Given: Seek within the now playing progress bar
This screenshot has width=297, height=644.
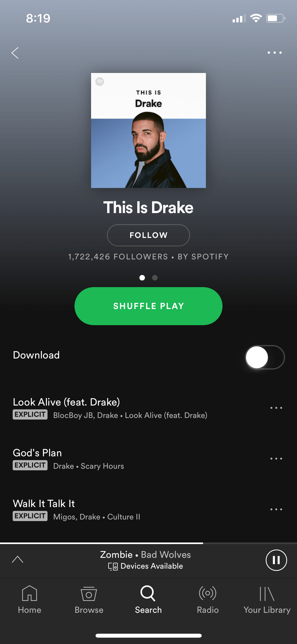Looking at the screenshot, I should pos(148,543).
